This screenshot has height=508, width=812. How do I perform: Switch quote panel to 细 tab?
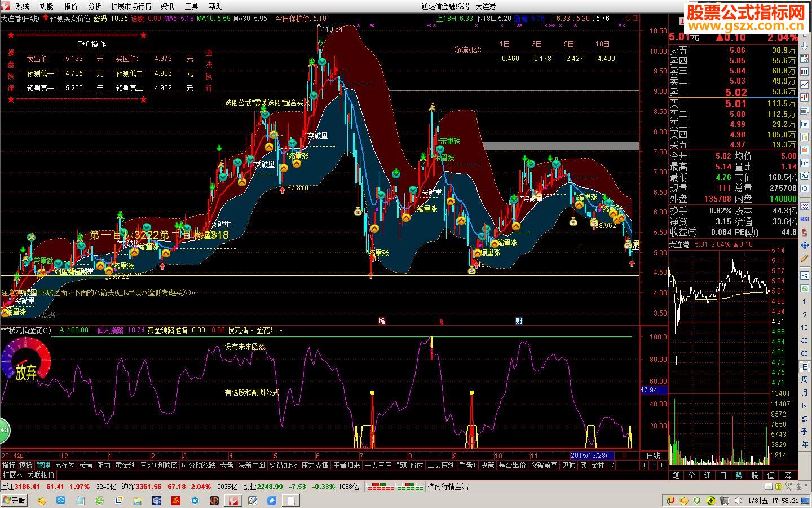tap(707, 475)
